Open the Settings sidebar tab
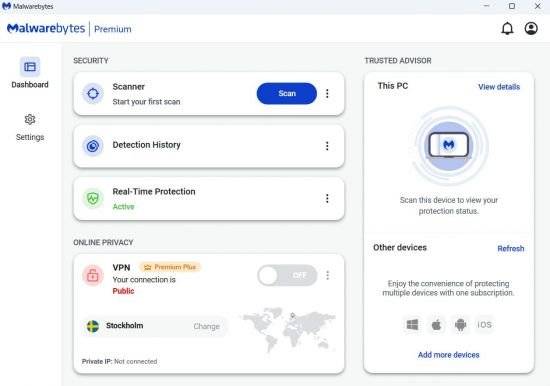Image resolution: width=550 pixels, height=386 pixels. pyautogui.click(x=30, y=127)
